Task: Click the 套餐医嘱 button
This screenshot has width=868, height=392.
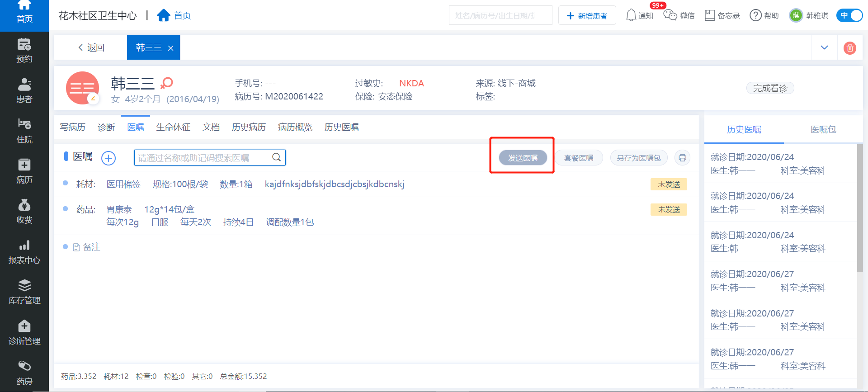Action: click(x=579, y=158)
